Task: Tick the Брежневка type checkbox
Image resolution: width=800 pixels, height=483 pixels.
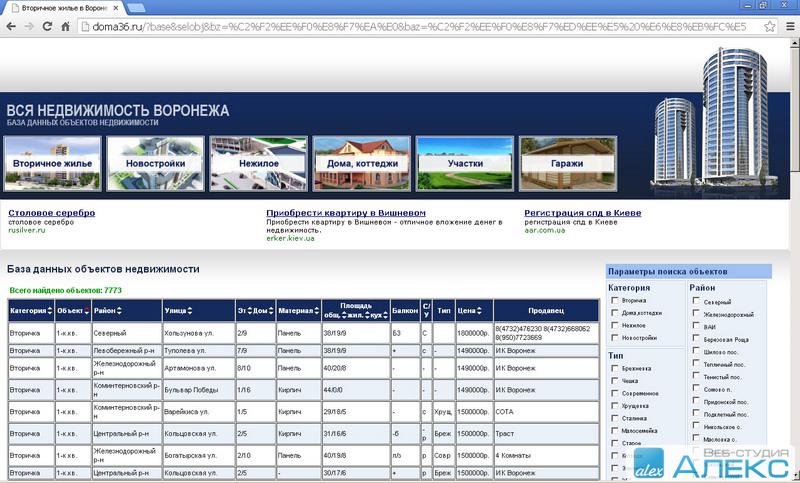Action: [615, 369]
